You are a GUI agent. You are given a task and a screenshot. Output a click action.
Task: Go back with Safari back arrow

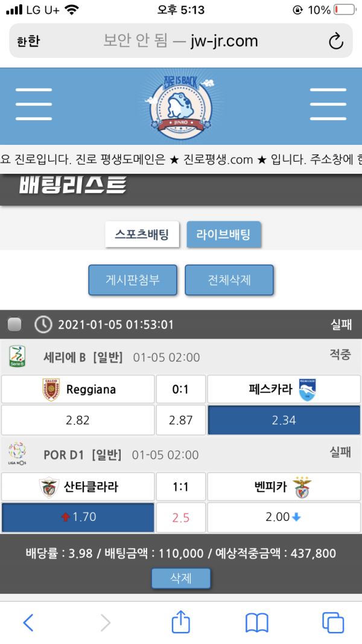click(x=28, y=622)
